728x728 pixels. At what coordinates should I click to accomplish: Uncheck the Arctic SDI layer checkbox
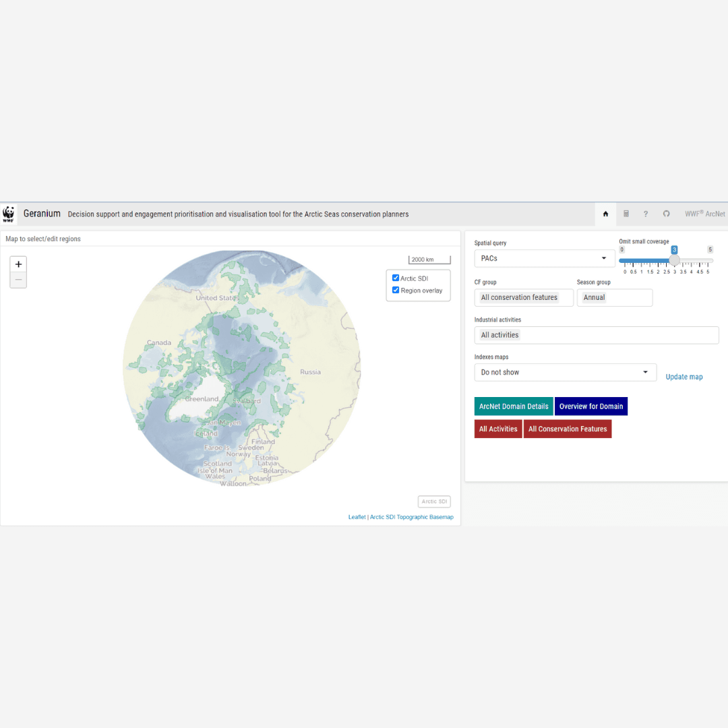click(396, 278)
